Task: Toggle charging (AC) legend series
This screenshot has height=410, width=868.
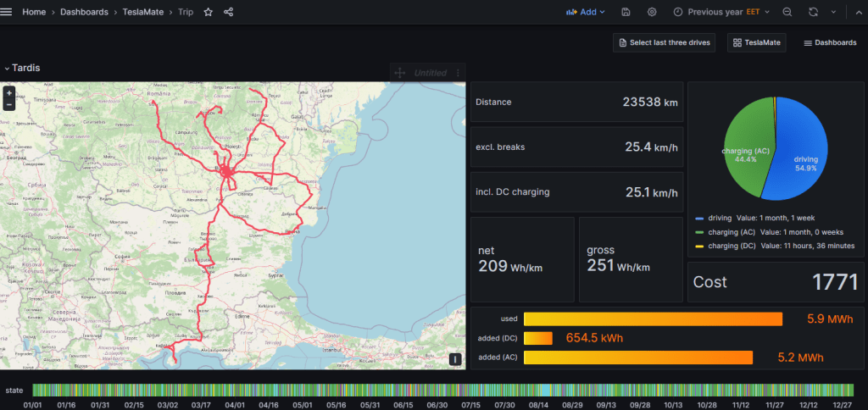Action: (x=731, y=232)
